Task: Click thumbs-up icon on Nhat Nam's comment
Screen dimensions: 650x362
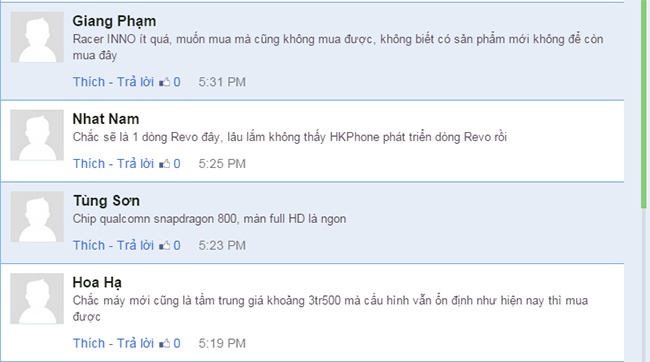Action: (165, 164)
